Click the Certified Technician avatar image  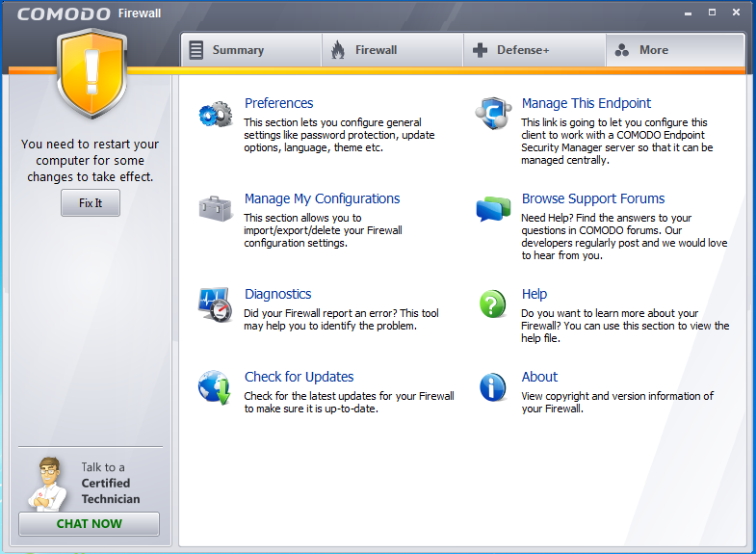47,484
